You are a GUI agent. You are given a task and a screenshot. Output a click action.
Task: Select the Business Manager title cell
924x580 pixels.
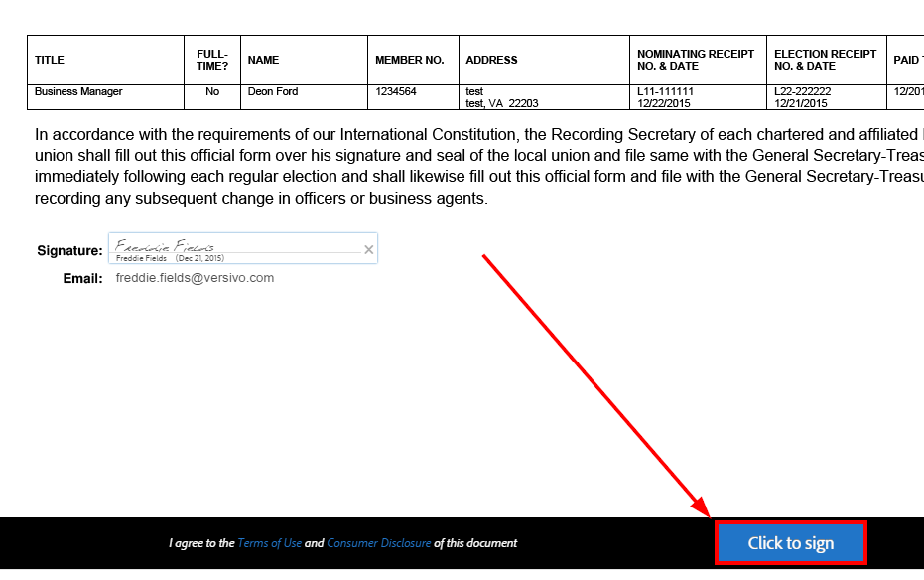[x=105, y=97]
